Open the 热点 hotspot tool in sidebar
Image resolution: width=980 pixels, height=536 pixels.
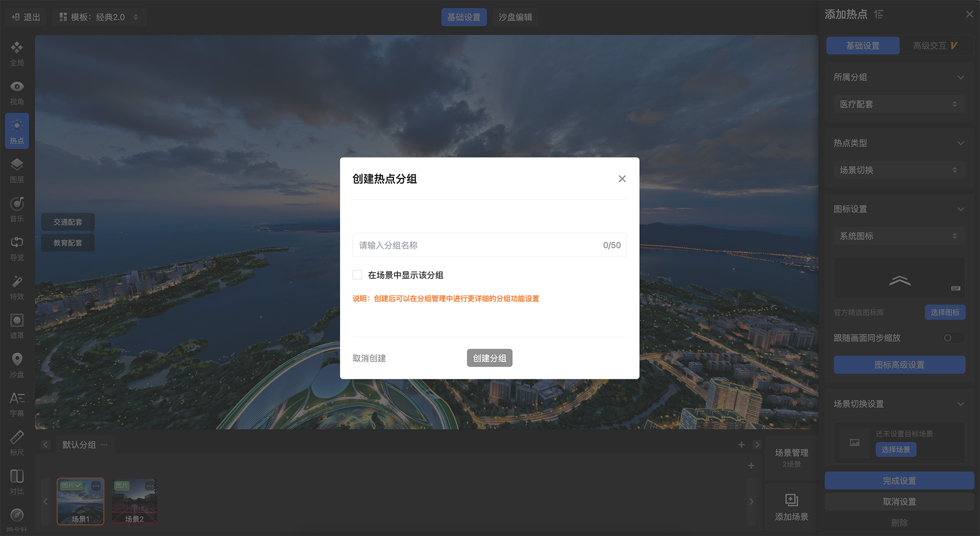click(x=17, y=130)
